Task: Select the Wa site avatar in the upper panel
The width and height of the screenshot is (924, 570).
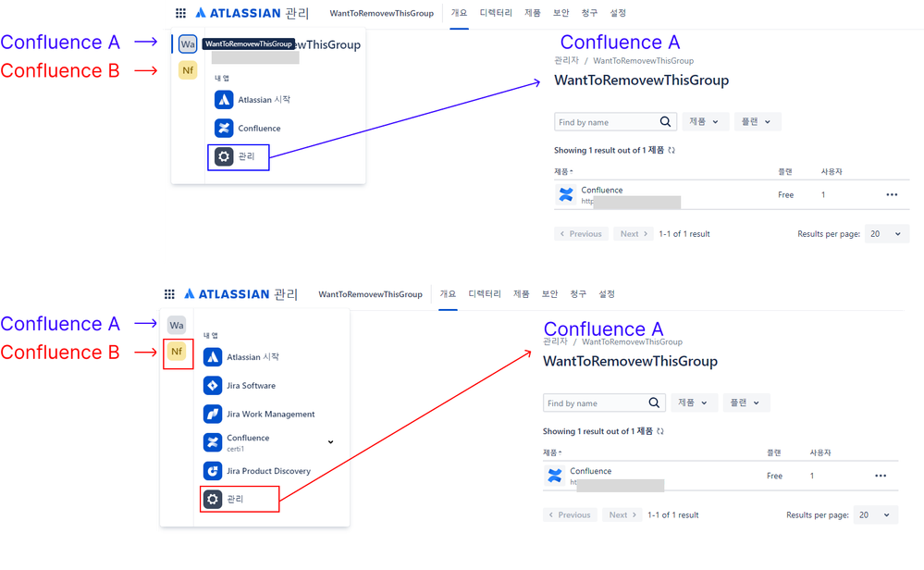Action: 188,44
